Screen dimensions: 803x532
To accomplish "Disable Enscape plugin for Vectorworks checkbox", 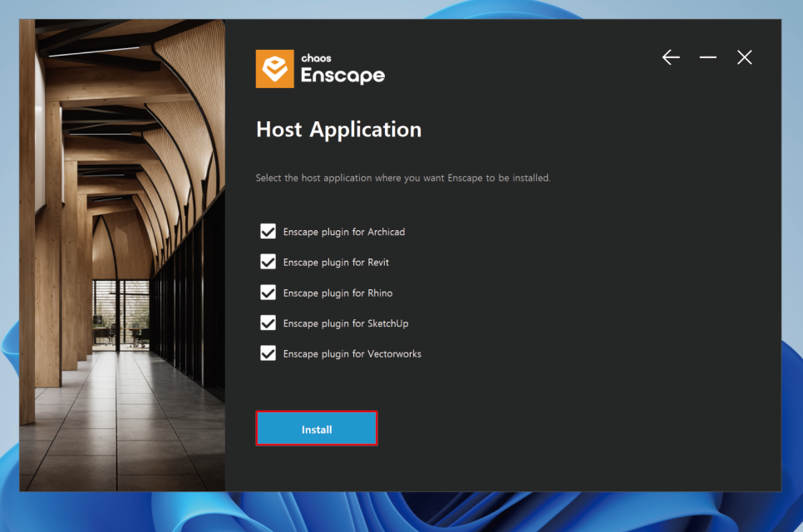I will pyautogui.click(x=268, y=353).
